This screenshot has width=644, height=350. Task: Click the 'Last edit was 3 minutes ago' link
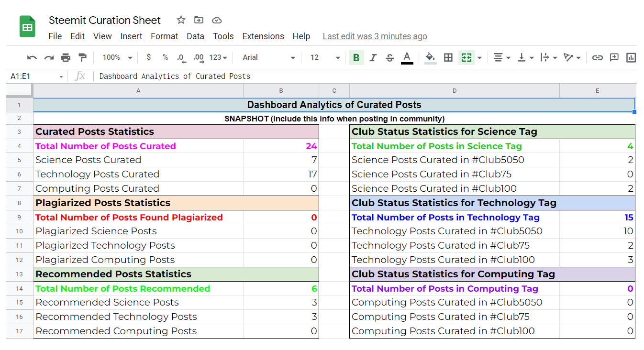tap(375, 36)
